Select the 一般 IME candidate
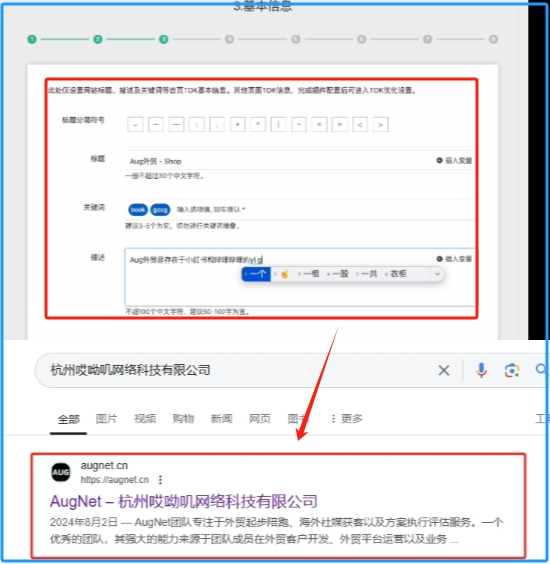The image size is (550, 564). point(338,274)
